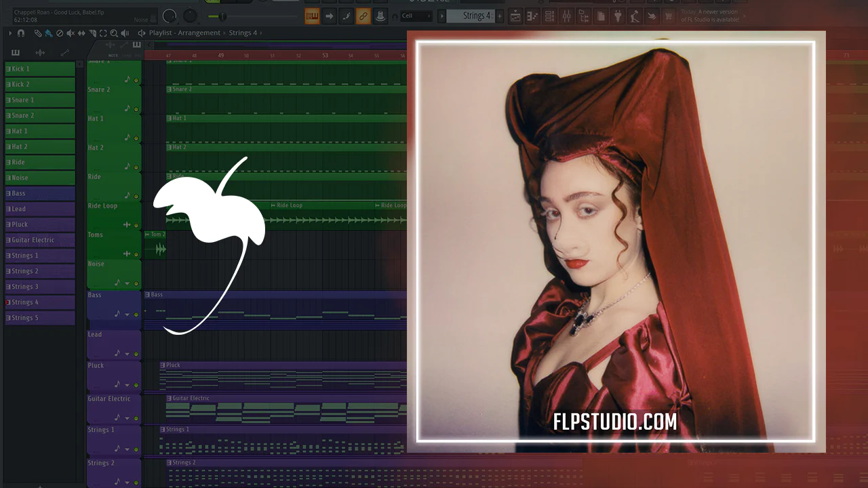Mute the Bass track
The width and height of the screenshot is (868, 488).
136,314
